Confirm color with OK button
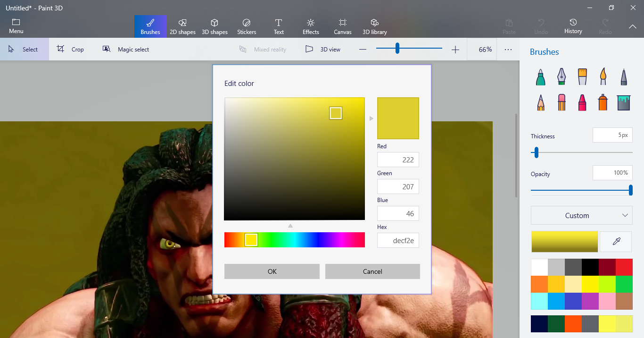 click(272, 271)
